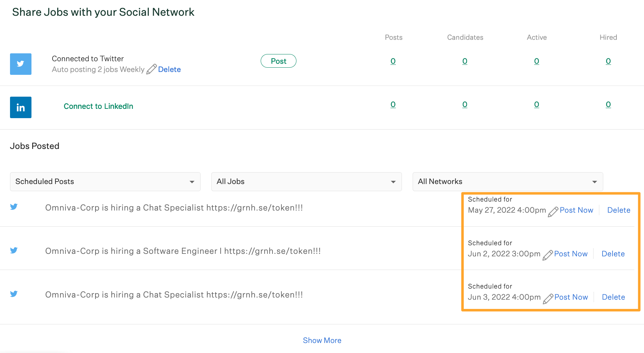The height and width of the screenshot is (353, 644).
Task: Click Connect to LinkedIn link
Action: (98, 106)
